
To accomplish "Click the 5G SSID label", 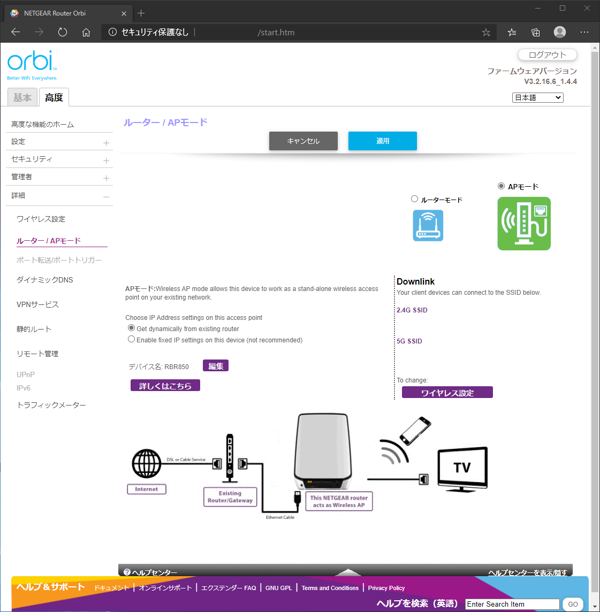I will point(409,341).
